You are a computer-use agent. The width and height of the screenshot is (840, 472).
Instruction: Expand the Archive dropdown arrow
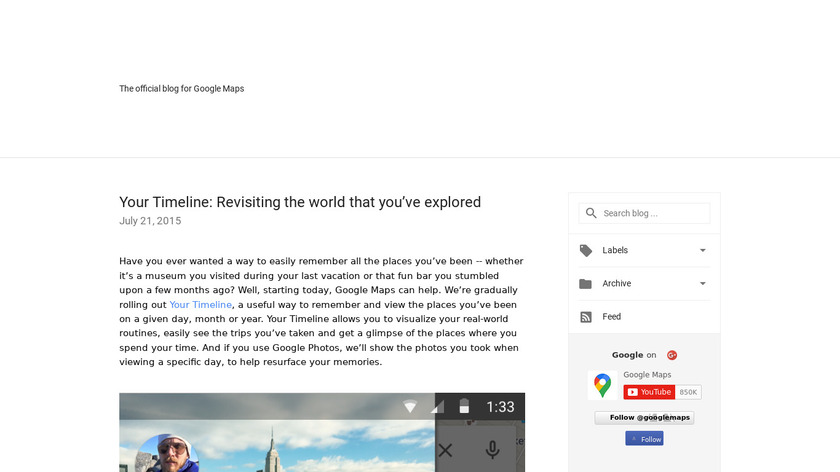point(703,284)
